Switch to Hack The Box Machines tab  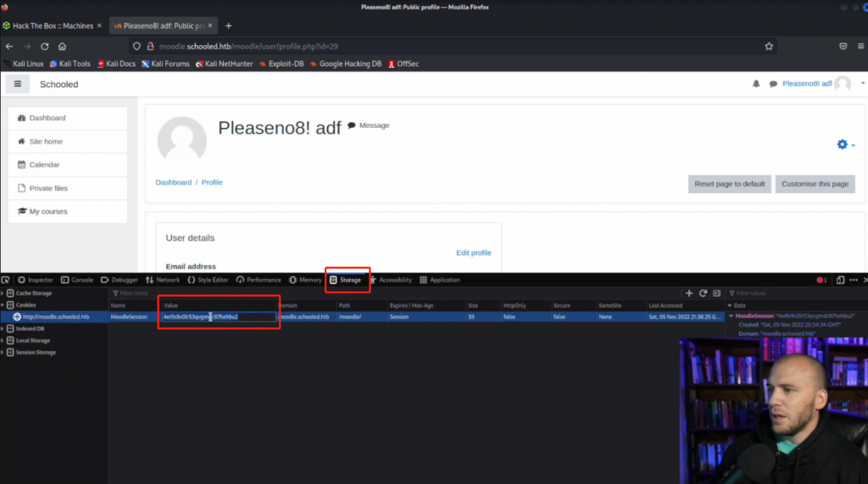pos(53,25)
